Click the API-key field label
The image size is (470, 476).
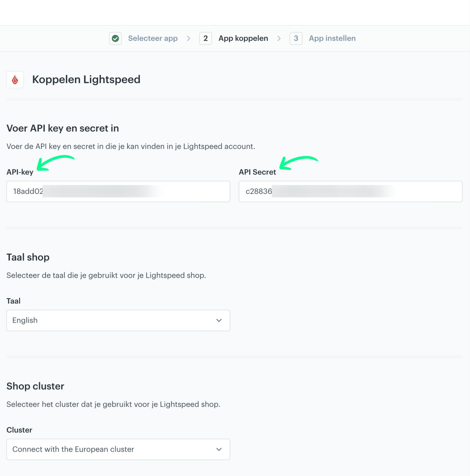pos(20,172)
